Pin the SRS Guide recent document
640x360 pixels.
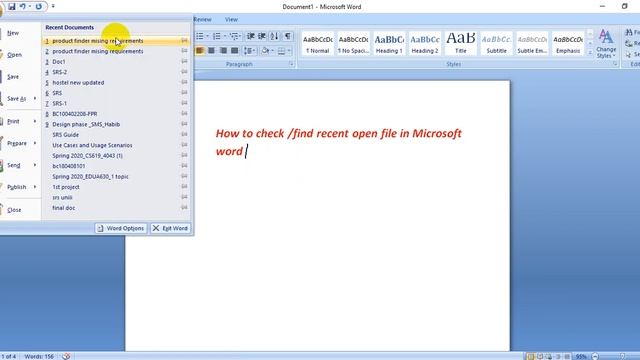(x=184, y=134)
